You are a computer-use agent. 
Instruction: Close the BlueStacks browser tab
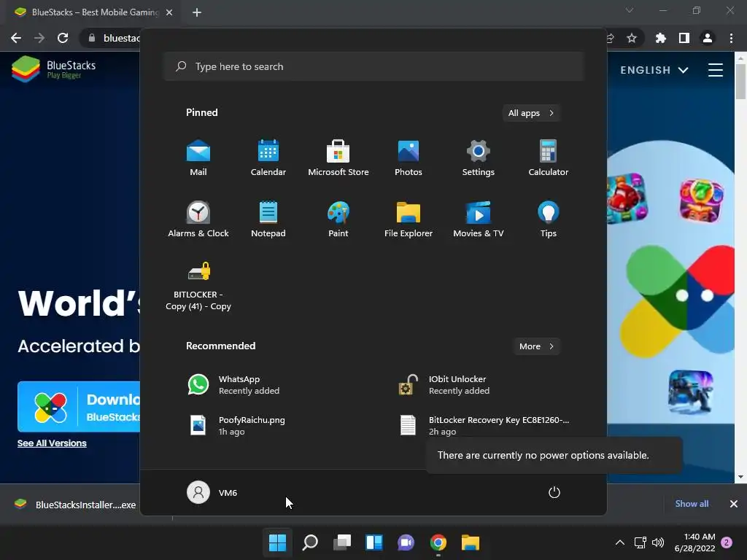[x=169, y=12]
